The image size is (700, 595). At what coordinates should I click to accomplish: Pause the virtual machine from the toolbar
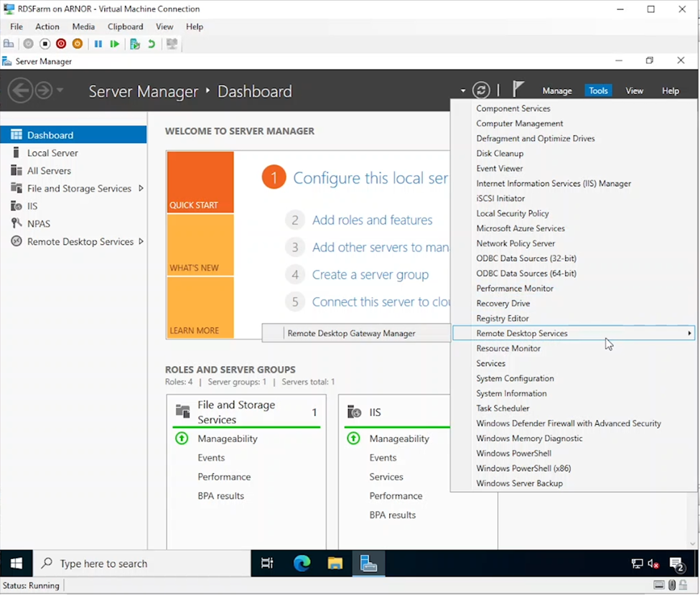pyautogui.click(x=98, y=44)
